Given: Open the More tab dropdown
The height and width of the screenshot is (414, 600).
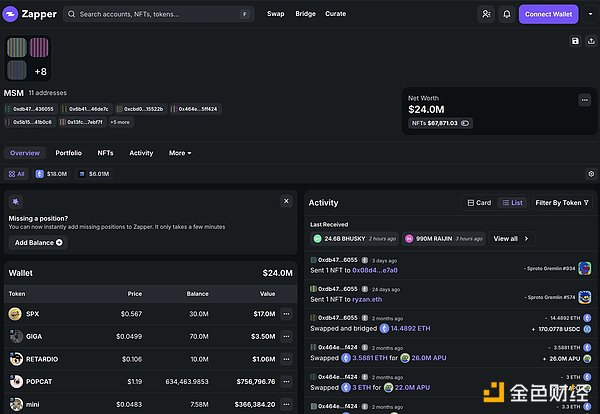Looking at the screenshot, I should 180,153.
